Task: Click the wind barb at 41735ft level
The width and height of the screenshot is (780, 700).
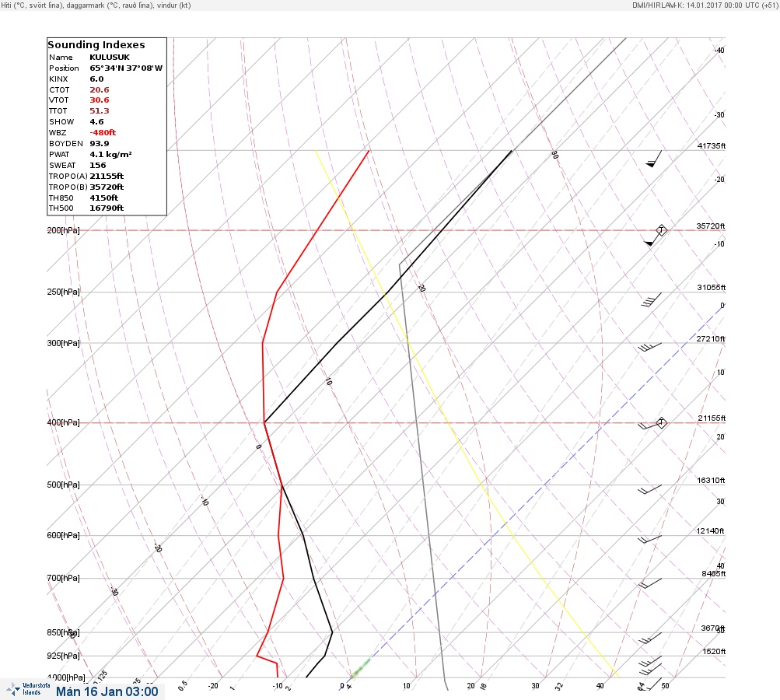Action: click(x=654, y=159)
